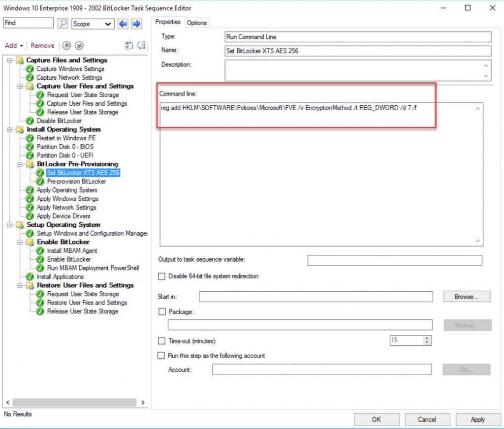504x429 pixels.
Task: Click green check icon beside Disable BitLocker
Action: coord(30,121)
